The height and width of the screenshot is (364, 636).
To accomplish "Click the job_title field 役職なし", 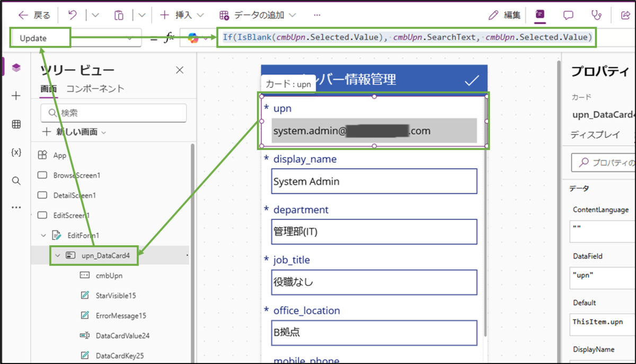I will coord(374,282).
